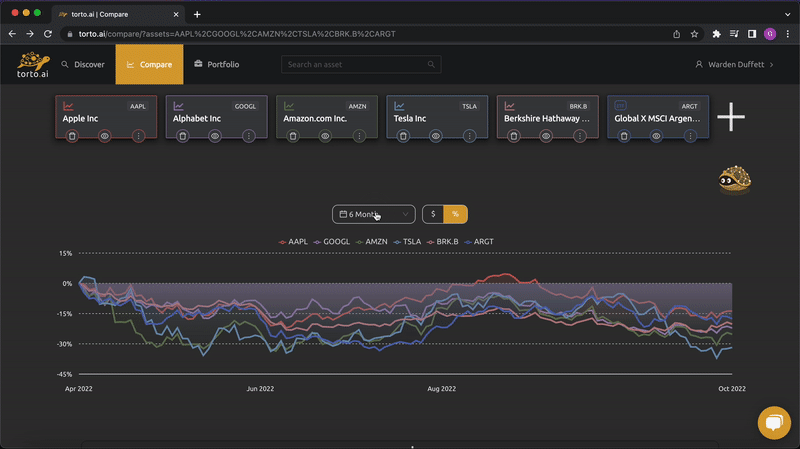Open the chat support bubble

[774, 422]
